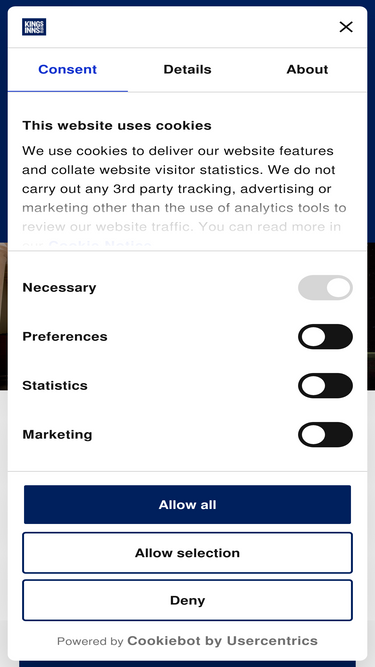This screenshot has height=667, width=375.
Task: Toggle the Necessary cookies switch
Action: [x=325, y=288]
